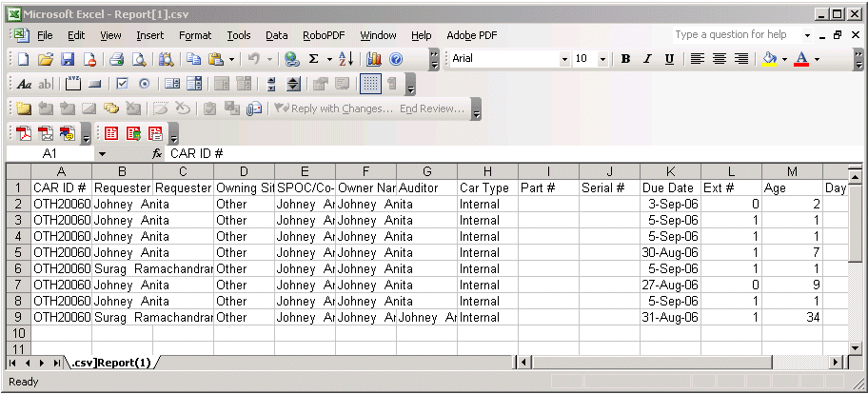Expand the Paste options arrow
This screenshot has height=394, width=868.
[x=231, y=59]
